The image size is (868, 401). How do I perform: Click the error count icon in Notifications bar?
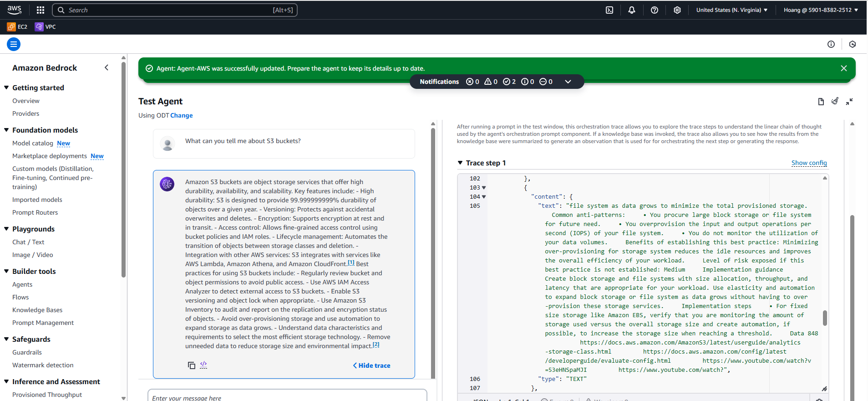click(470, 82)
